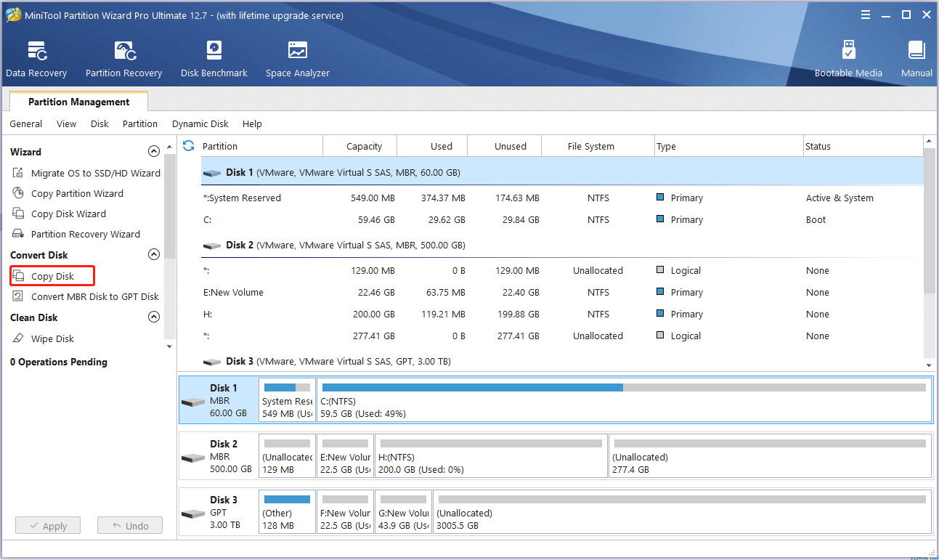Select System Reserved partition row
Viewport: 939px width, 560px height.
[x=561, y=198]
